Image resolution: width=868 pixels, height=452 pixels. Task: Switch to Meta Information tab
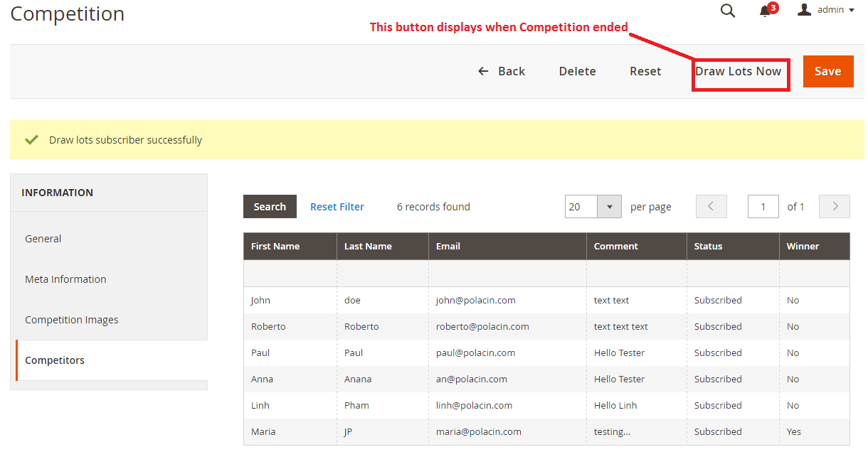65,279
